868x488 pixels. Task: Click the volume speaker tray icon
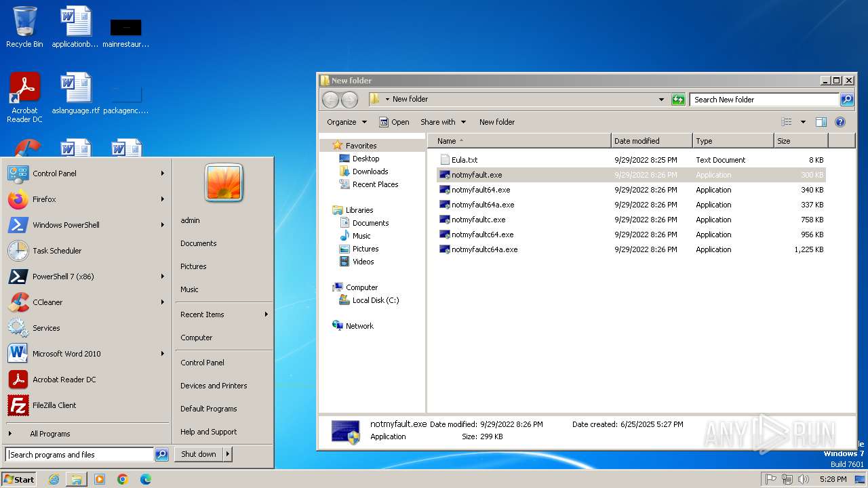(x=804, y=479)
